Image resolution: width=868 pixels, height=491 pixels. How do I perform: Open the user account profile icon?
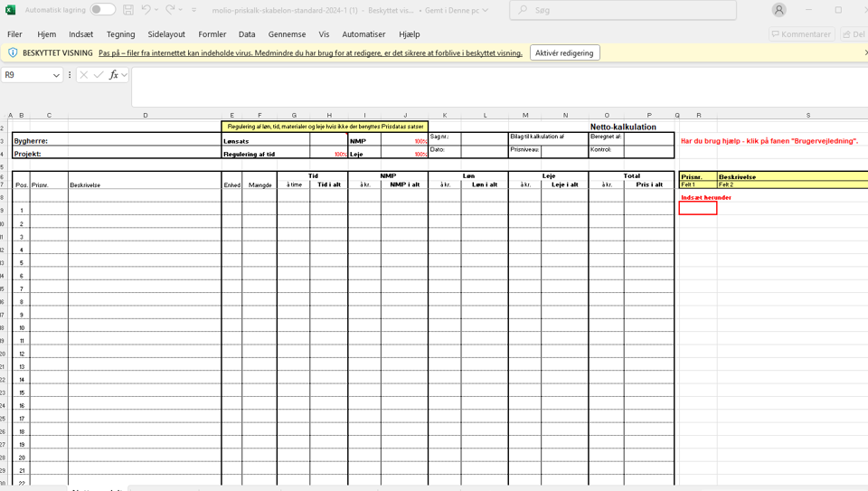pyautogui.click(x=778, y=10)
